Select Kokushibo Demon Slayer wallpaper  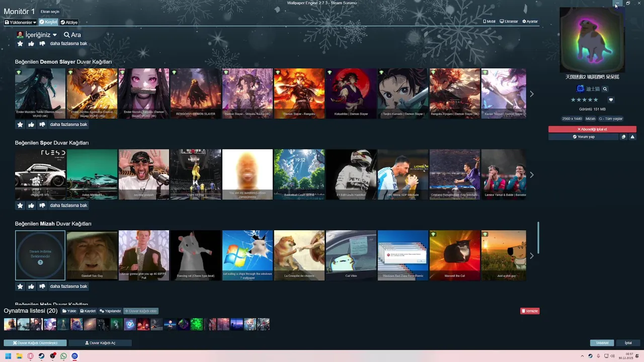[x=351, y=94]
